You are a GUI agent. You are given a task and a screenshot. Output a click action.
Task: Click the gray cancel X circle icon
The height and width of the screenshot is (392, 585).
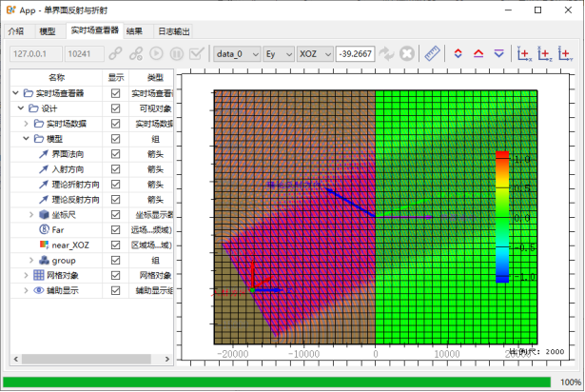click(407, 54)
